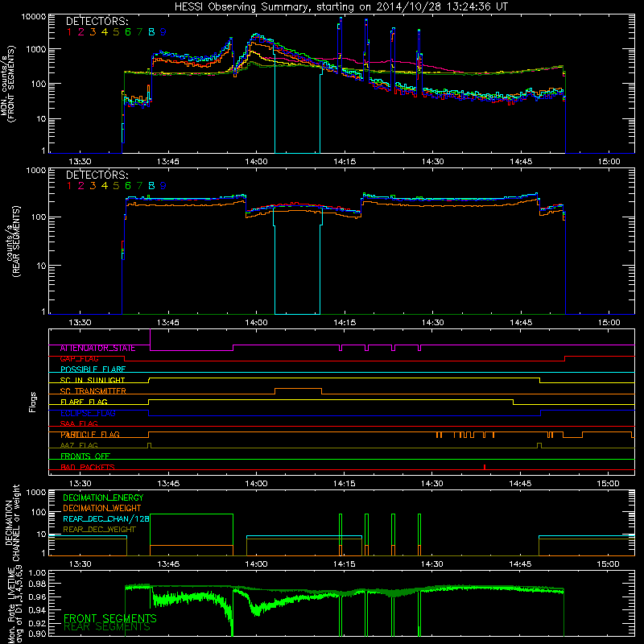Click the 10000 tick on front segments axis
The image size is (644, 644).
pos(34,17)
